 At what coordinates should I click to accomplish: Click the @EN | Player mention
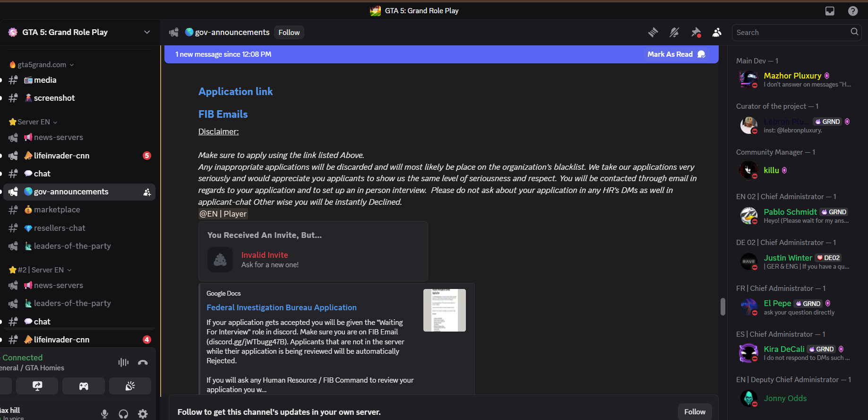coord(223,214)
